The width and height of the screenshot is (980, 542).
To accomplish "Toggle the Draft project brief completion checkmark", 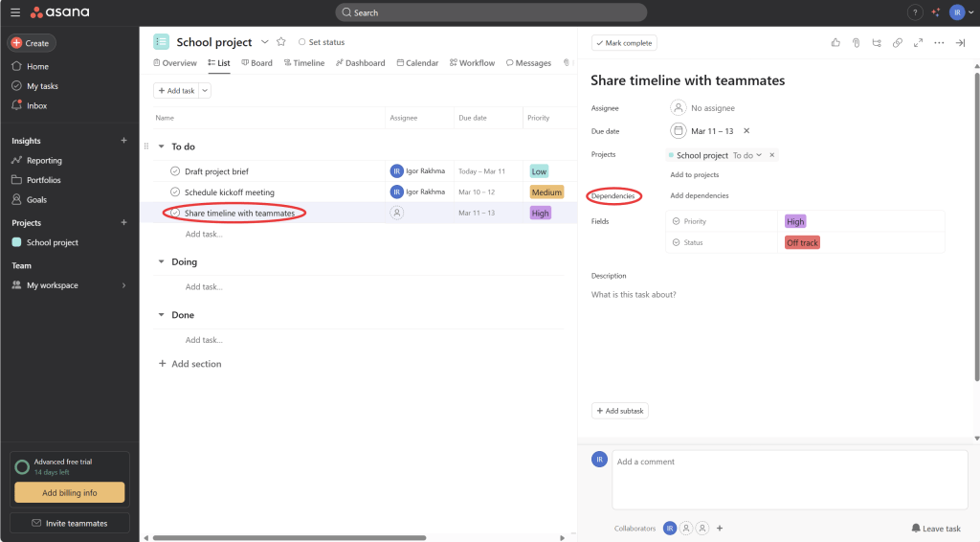I will coord(175,171).
